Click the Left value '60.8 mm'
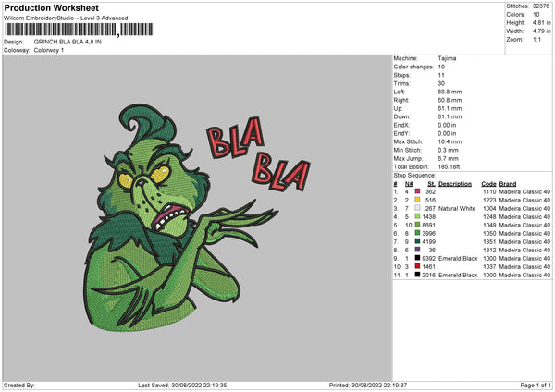The height and width of the screenshot is (392, 555). pos(450,92)
